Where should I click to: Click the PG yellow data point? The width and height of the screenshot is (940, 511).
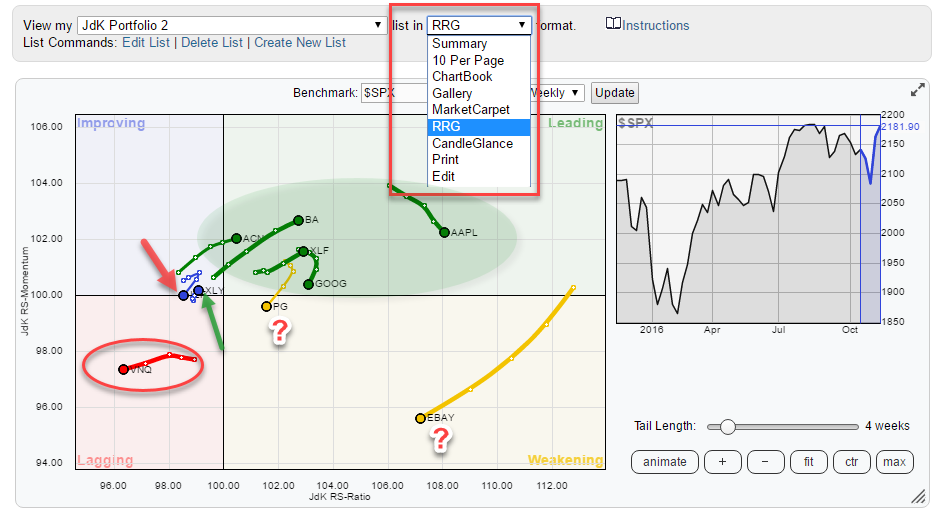[266, 306]
